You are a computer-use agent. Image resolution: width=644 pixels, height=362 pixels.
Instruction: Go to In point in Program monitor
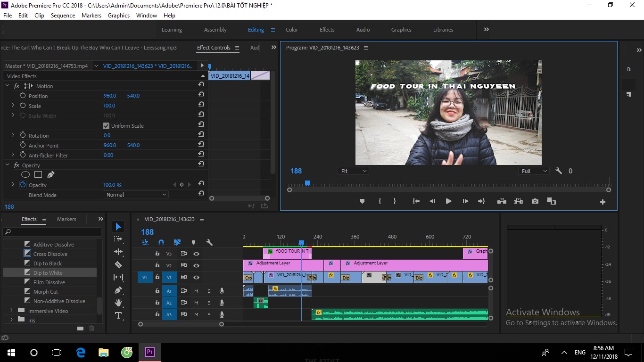(416, 201)
